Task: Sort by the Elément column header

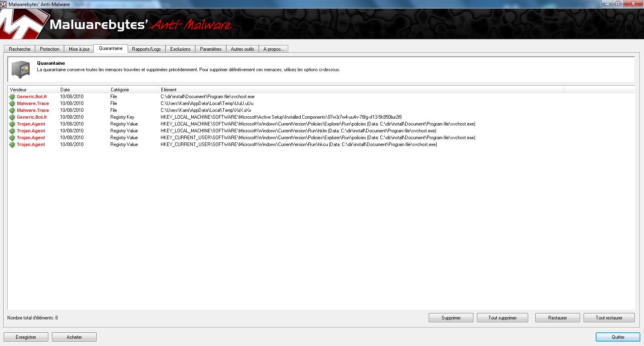Action: coord(361,90)
